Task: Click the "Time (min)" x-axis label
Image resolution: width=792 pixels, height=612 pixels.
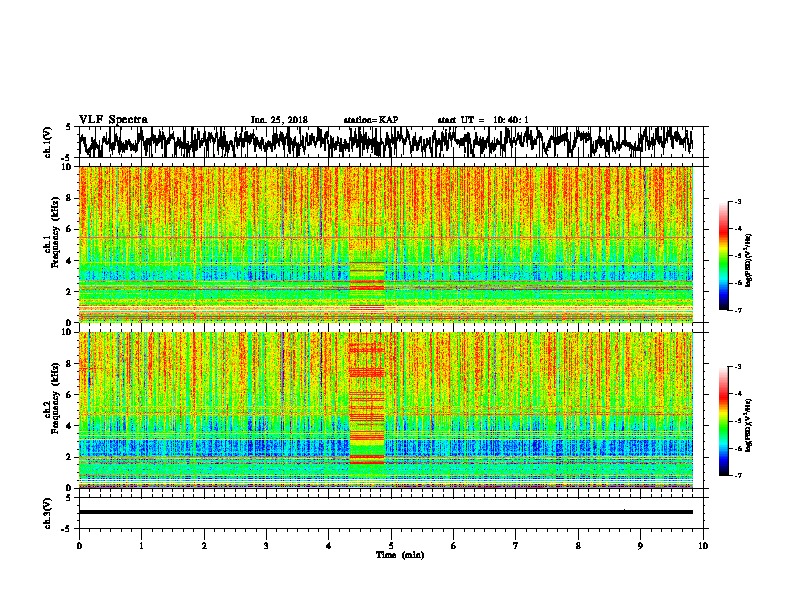Action: point(400,555)
